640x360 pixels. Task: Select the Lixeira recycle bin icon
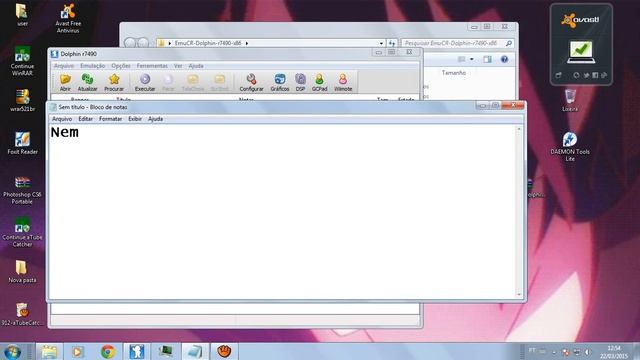pos(570,100)
